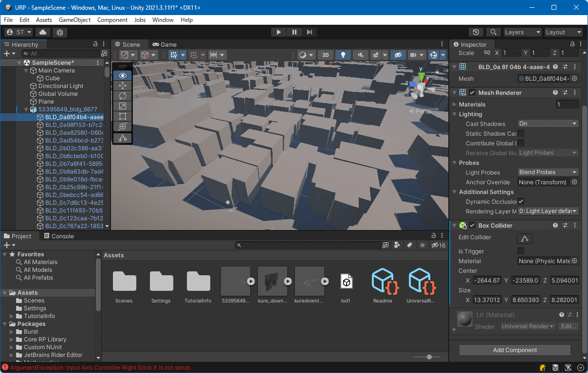The height and width of the screenshot is (373, 588).
Task: Toggle the Box Collider enabled checkbox
Action: (472, 226)
